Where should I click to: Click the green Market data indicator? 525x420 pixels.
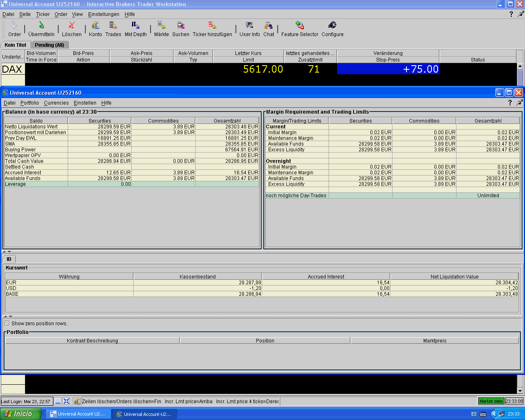[491, 401]
